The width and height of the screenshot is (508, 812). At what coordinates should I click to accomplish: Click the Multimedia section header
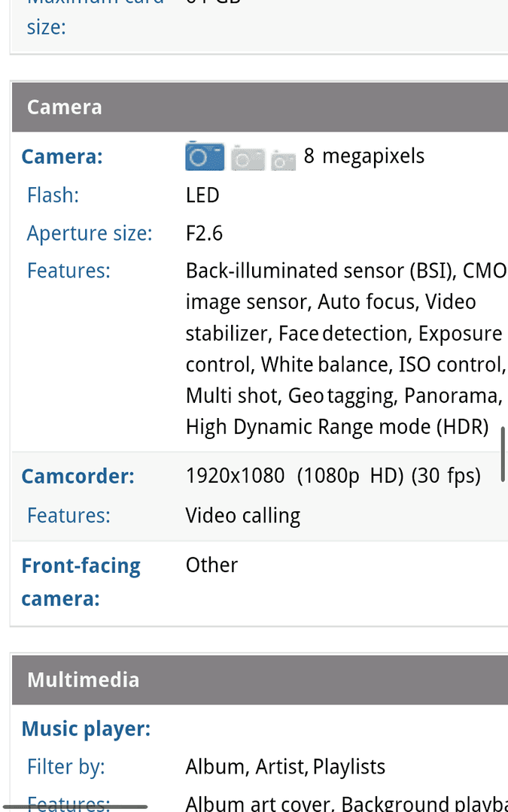[x=260, y=680]
